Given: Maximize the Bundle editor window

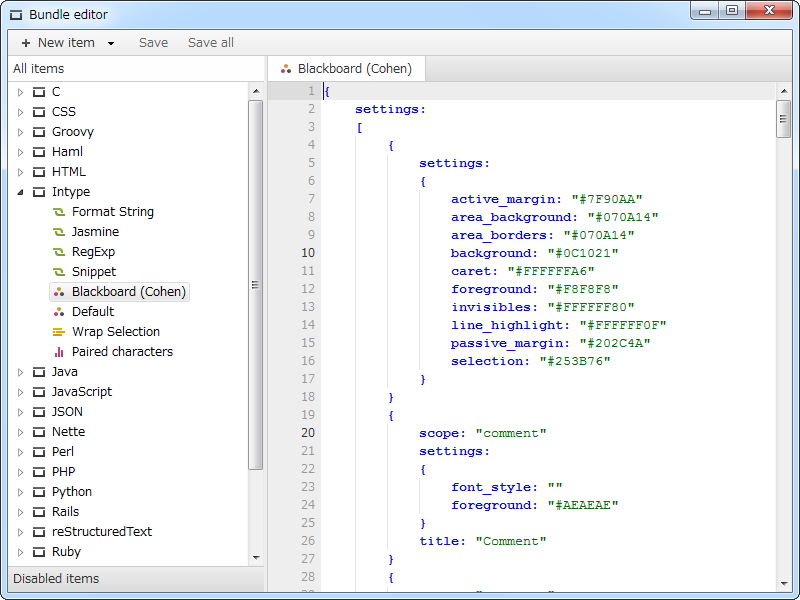Looking at the screenshot, I should pyautogui.click(x=732, y=10).
